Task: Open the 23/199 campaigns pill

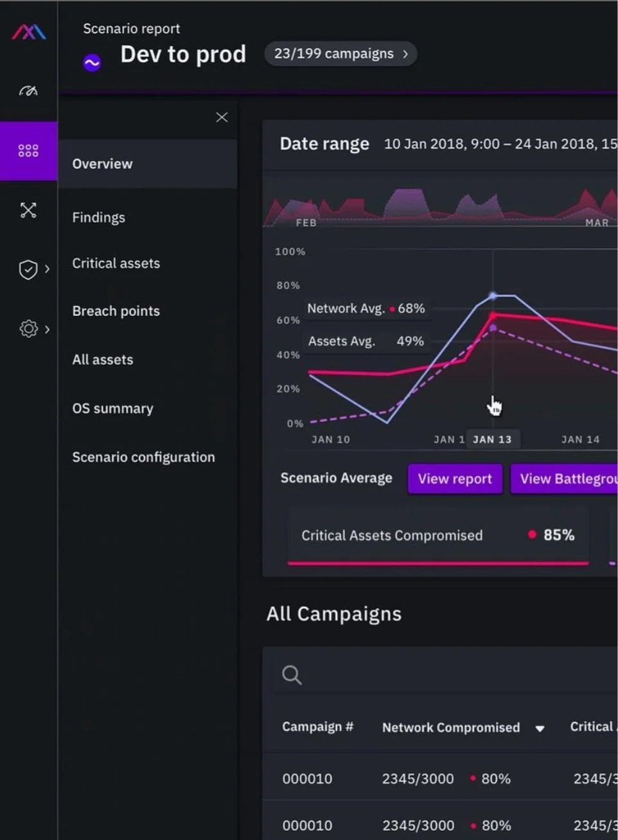Action: 340,54
